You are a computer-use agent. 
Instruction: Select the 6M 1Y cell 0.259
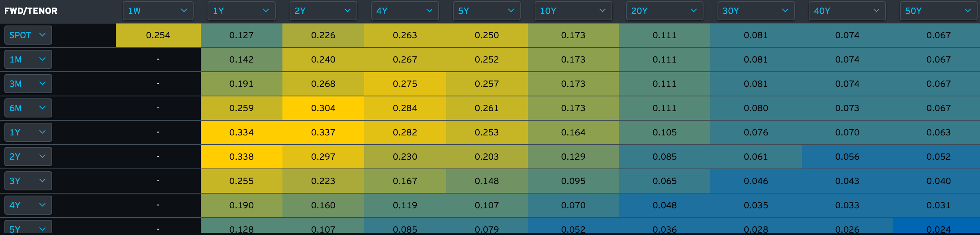[x=241, y=108]
